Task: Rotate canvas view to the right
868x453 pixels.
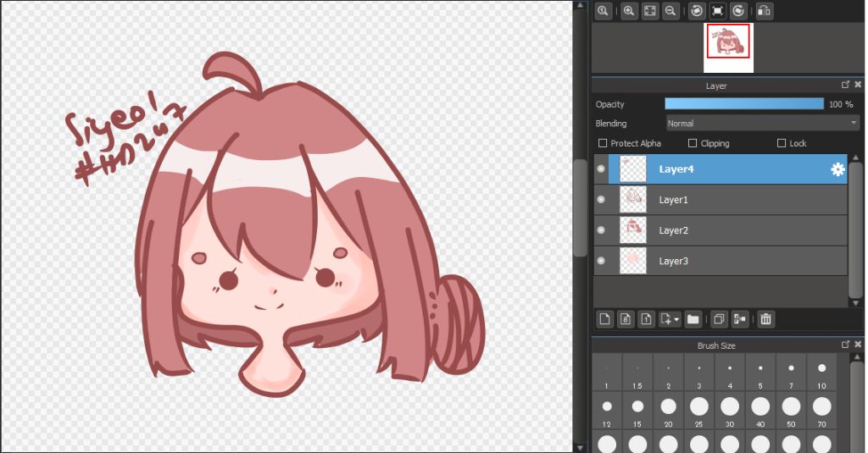Action: click(738, 10)
